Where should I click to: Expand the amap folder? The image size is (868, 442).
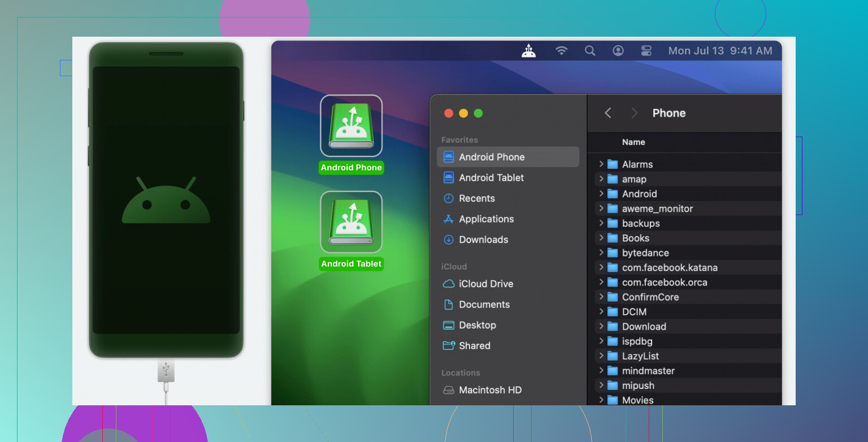click(601, 179)
